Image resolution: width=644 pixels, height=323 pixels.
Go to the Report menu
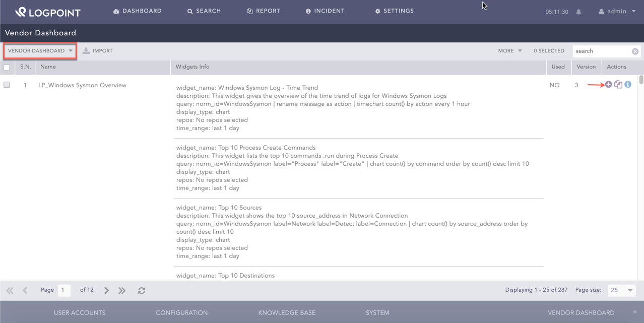click(263, 11)
